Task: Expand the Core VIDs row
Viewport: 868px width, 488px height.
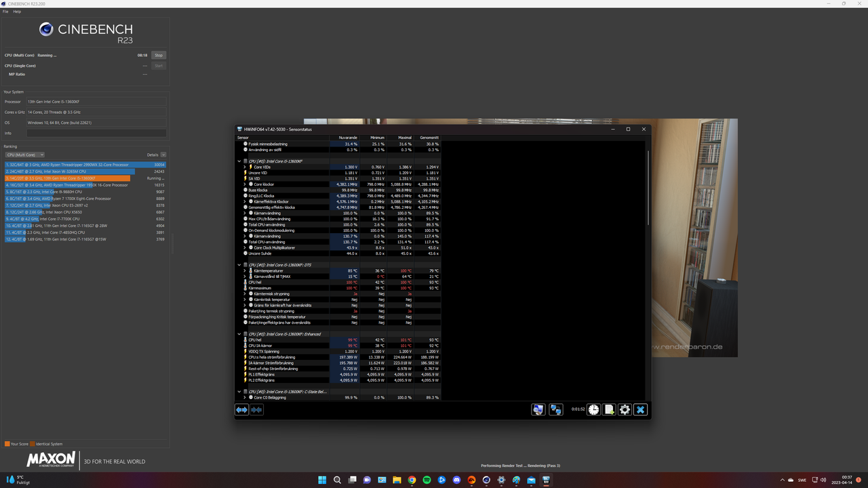Action: 245,167
